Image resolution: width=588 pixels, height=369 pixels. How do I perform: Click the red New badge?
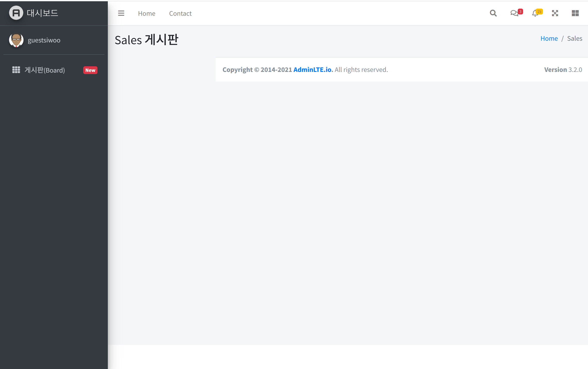(x=90, y=70)
